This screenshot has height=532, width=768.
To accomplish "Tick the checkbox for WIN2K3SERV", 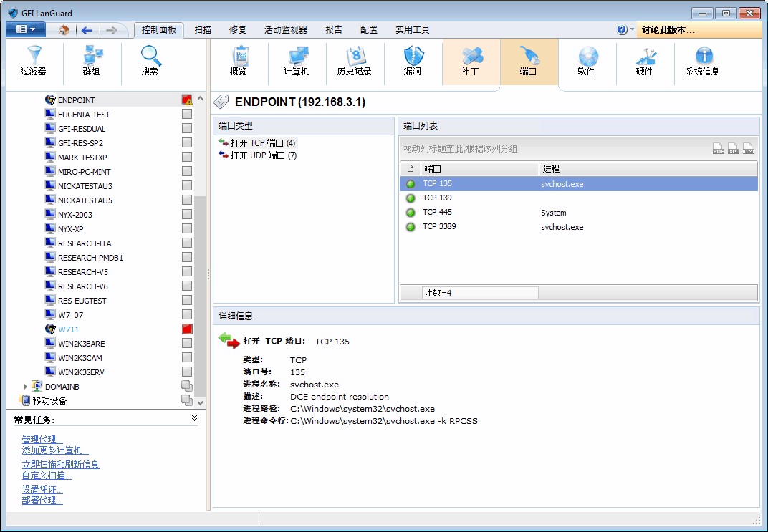I will tap(186, 372).
